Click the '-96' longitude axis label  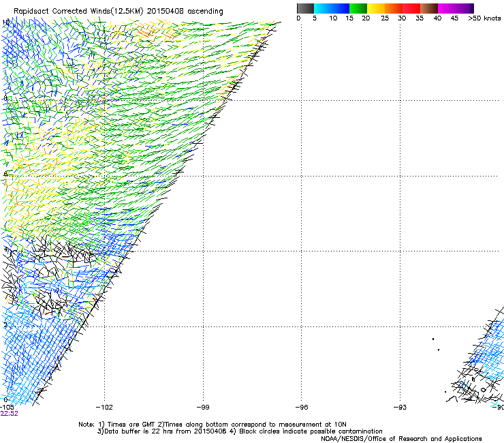click(x=302, y=408)
